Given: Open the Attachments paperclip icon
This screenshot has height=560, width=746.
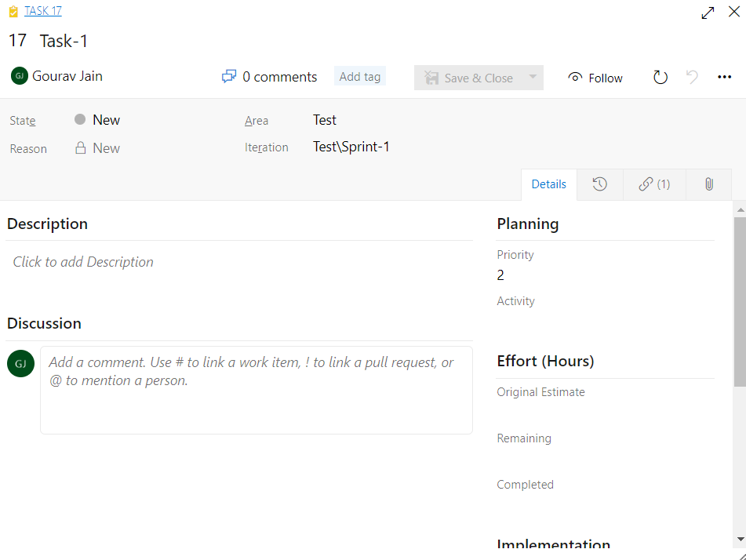Looking at the screenshot, I should [708, 184].
